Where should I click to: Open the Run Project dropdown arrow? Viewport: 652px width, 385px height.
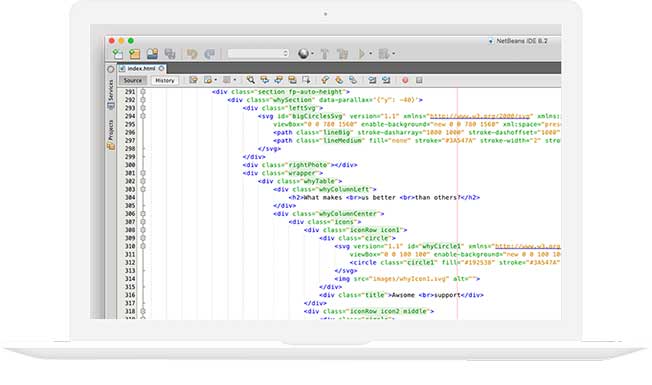click(370, 54)
